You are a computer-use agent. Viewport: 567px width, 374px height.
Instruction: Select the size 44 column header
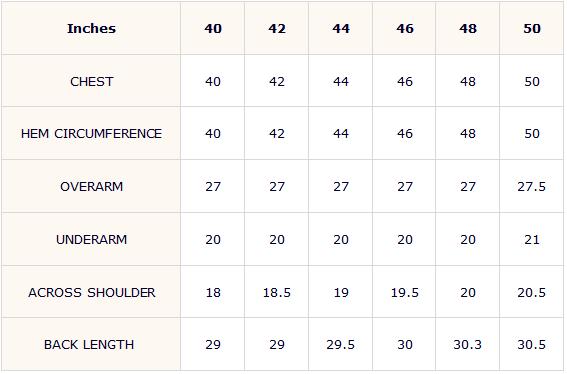tap(341, 29)
